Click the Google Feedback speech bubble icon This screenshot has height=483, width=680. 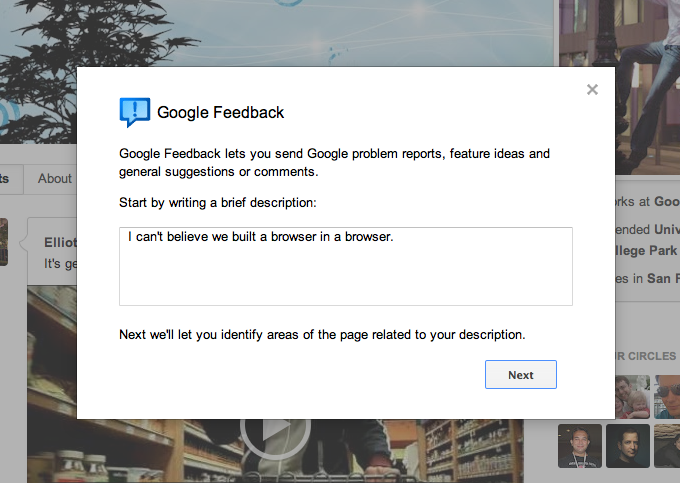[135, 112]
